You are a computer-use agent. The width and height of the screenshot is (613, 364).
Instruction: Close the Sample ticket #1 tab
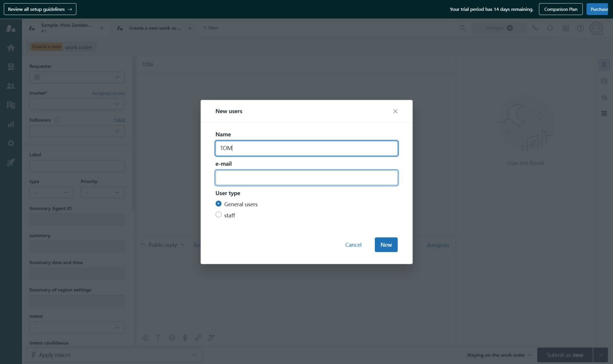click(102, 28)
